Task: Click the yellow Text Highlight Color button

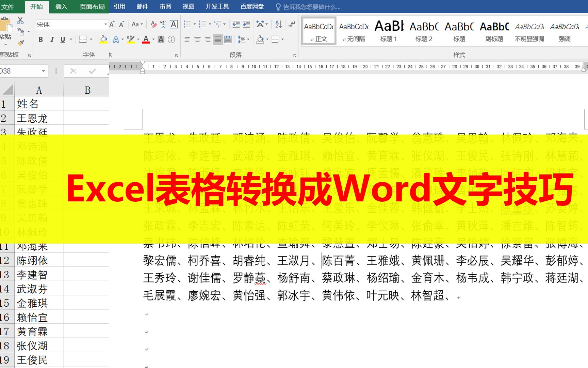Action: click(x=131, y=40)
